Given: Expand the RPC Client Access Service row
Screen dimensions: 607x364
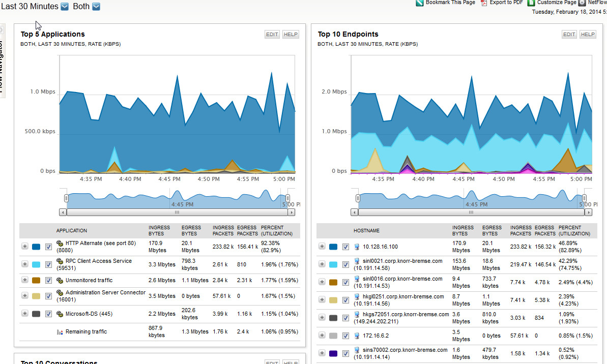Looking at the screenshot, I should 25,264.
